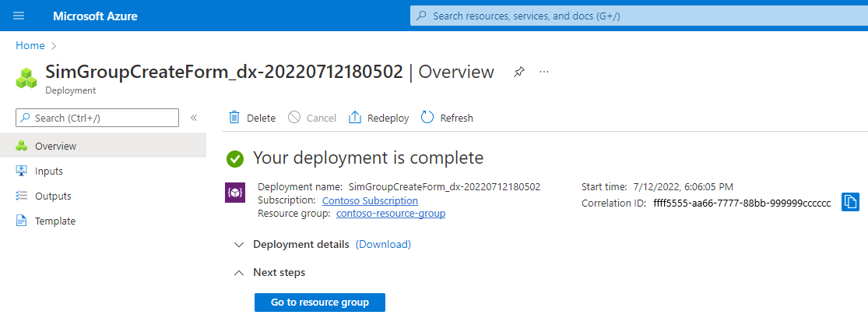868x322 pixels.
Task: Click the Template document icon in sidebar
Action: [x=22, y=221]
